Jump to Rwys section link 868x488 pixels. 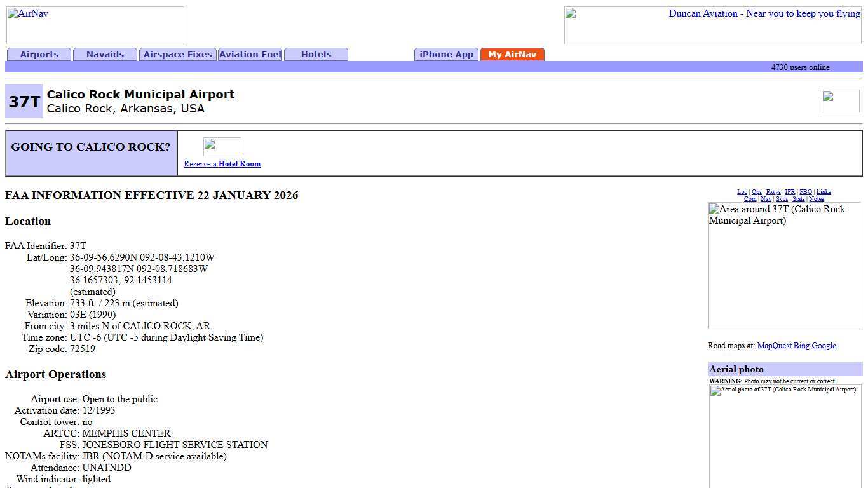[773, 192]
